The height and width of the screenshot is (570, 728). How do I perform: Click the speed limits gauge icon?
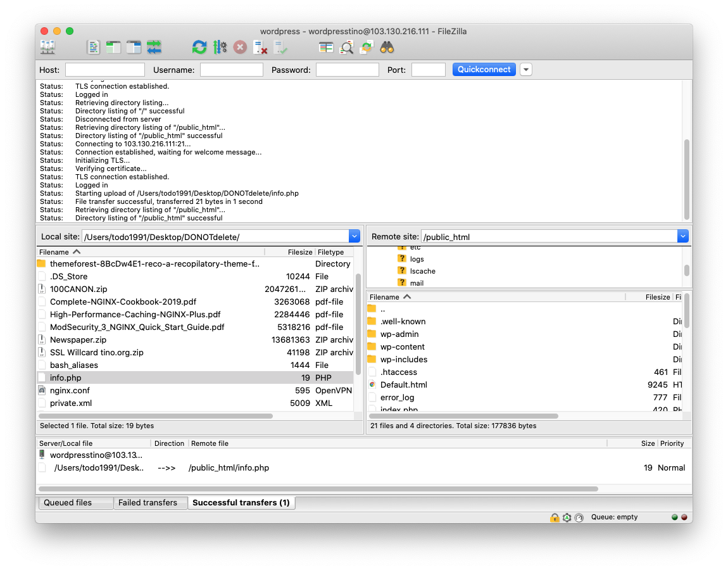[x=579, y=517]
